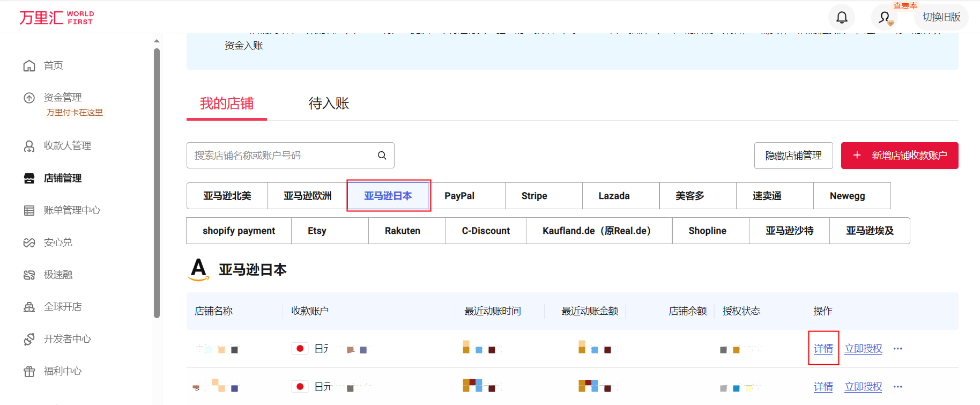
Task: Open 详情 for the first store row
Action: (823, 349)
